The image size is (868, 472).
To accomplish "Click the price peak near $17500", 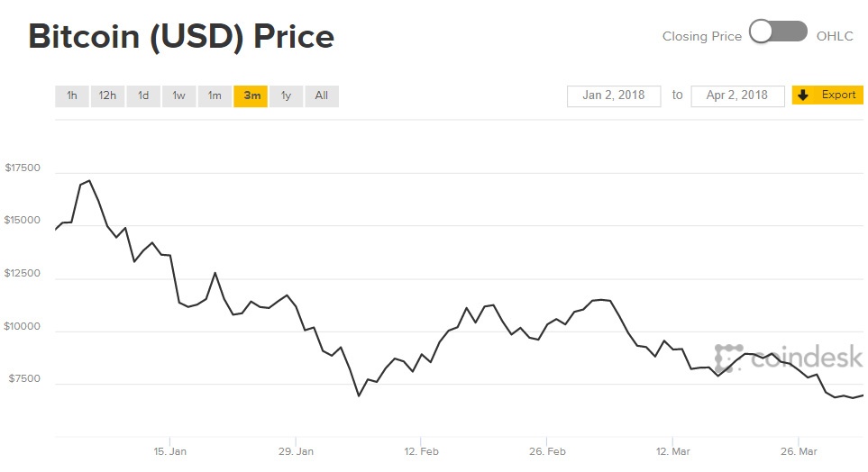I will coord(89,181).
